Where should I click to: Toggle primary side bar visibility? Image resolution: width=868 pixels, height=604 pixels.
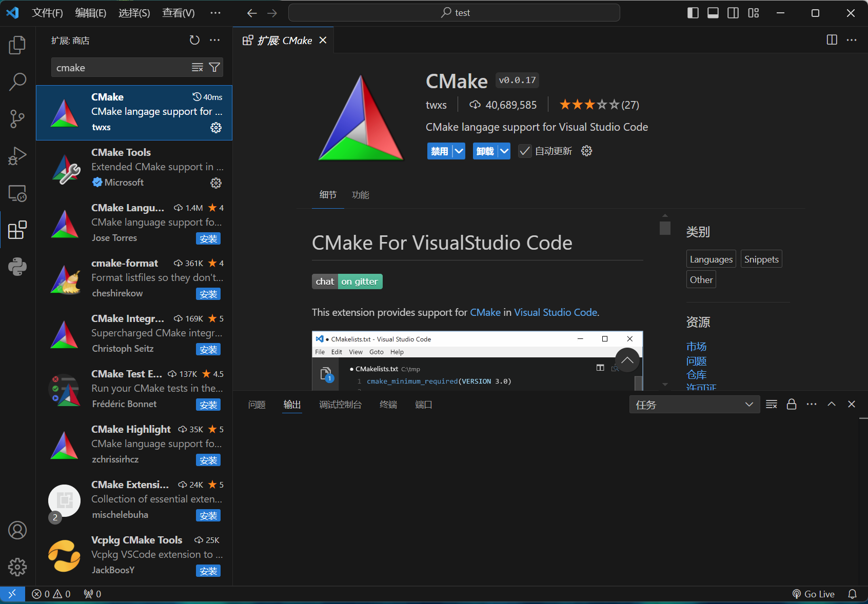[693, 13]
